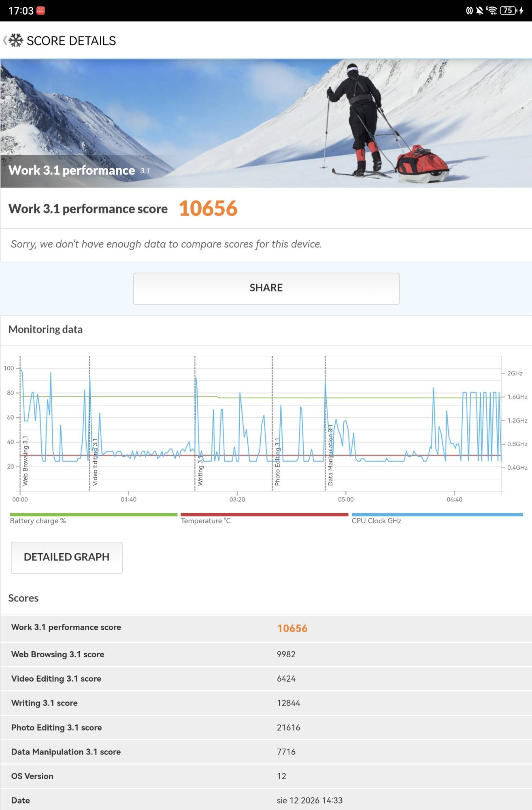Image resolution: width=532 pixels, height=810 pixels.
Task: Tap the value 9982
Action: click(286, 654)
